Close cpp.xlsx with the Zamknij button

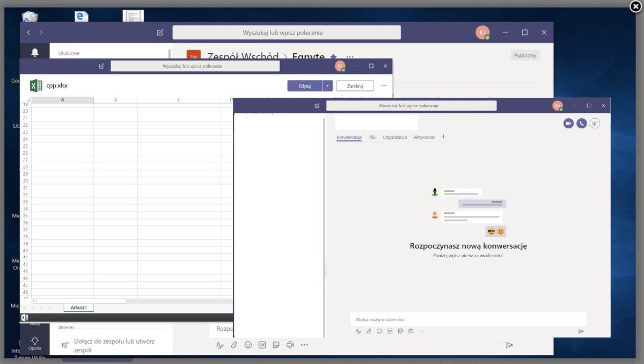(355, 85)
